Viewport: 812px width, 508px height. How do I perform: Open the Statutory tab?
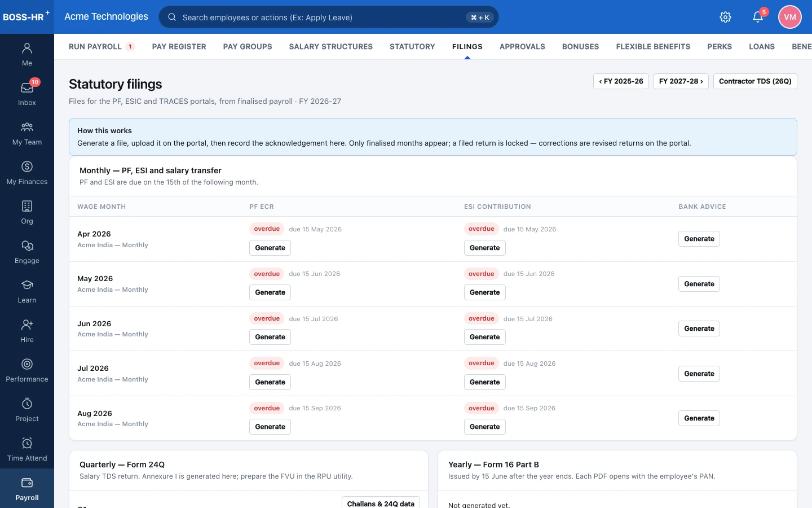point(412,47)
